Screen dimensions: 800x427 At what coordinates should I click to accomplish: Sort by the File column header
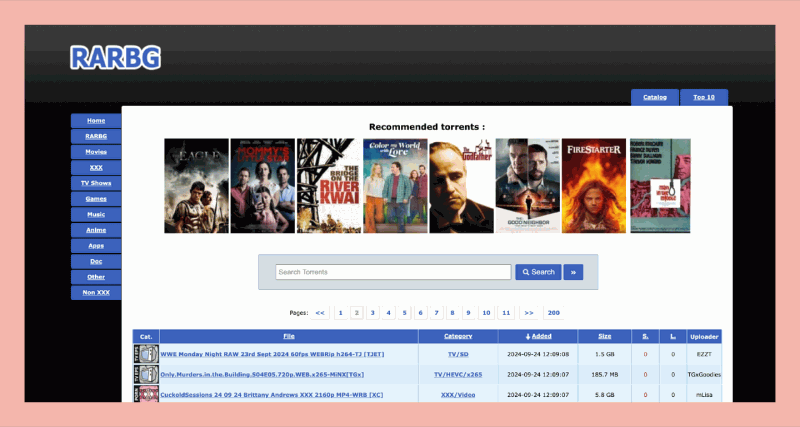pos(289,336)
